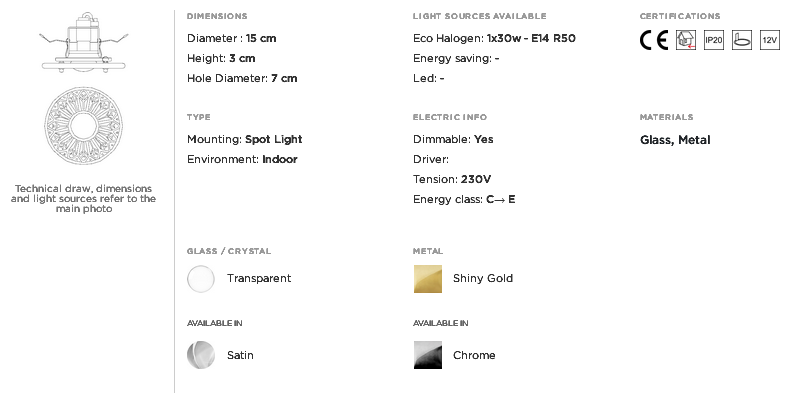801x400 pixels.
Task: Click the 12V certification icon
Action: 770,40
